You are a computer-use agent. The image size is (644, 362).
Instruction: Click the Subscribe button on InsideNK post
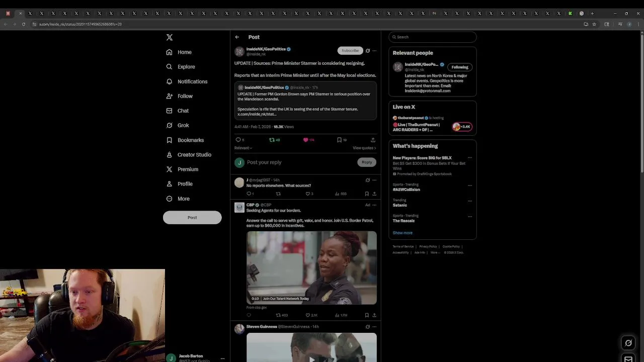tap(350, 50)
